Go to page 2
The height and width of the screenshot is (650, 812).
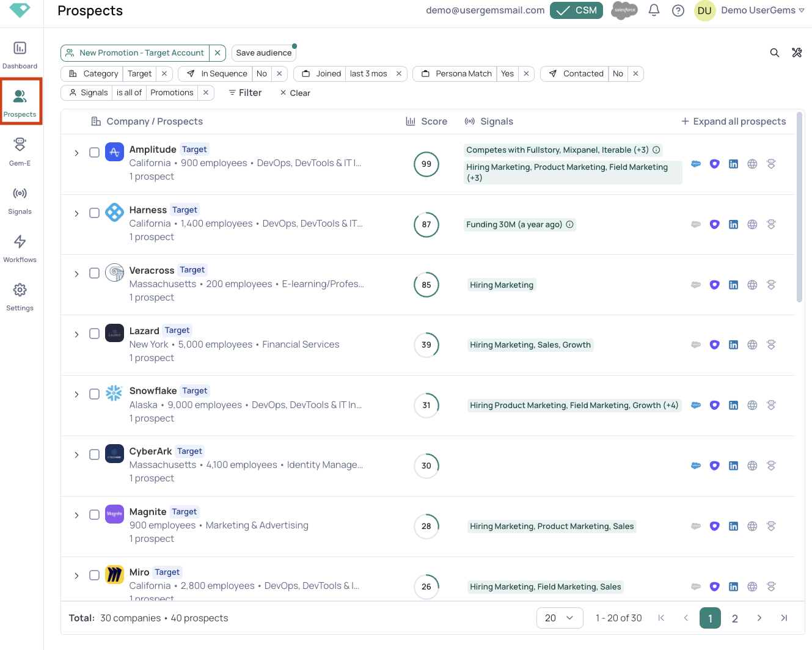point(735,618)
